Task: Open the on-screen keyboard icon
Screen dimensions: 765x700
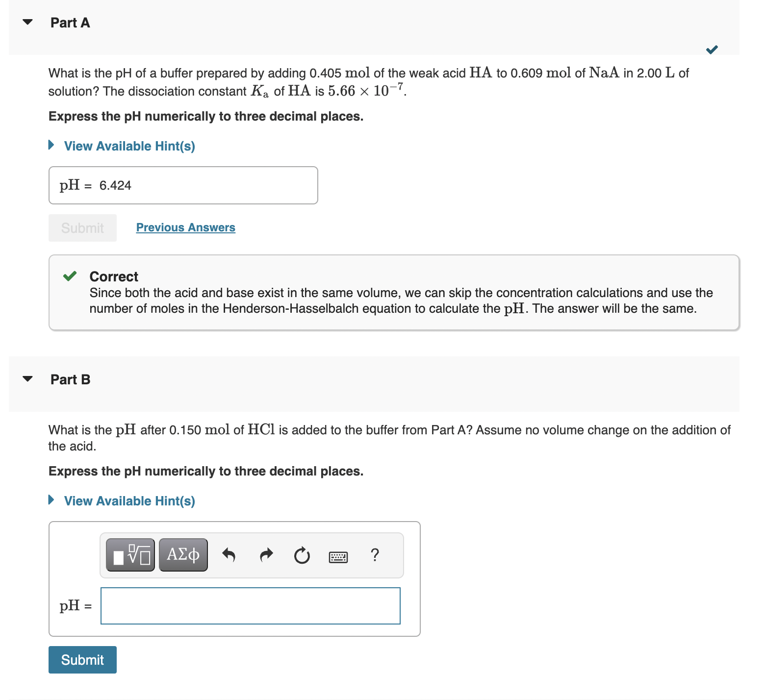Action: click(339, 556)
